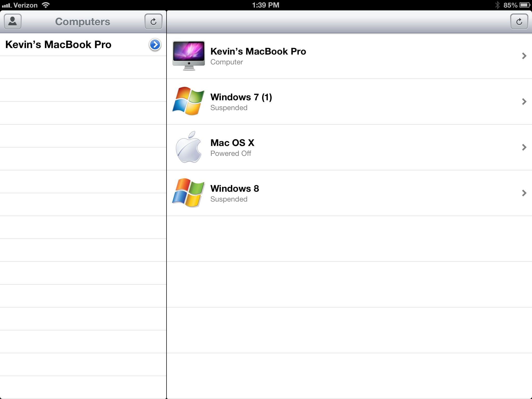Screen dimensions: 532x399
Task: Click the Mac OS X Apple logo icon
Action: pyautogui.click(x=189, y=147)
